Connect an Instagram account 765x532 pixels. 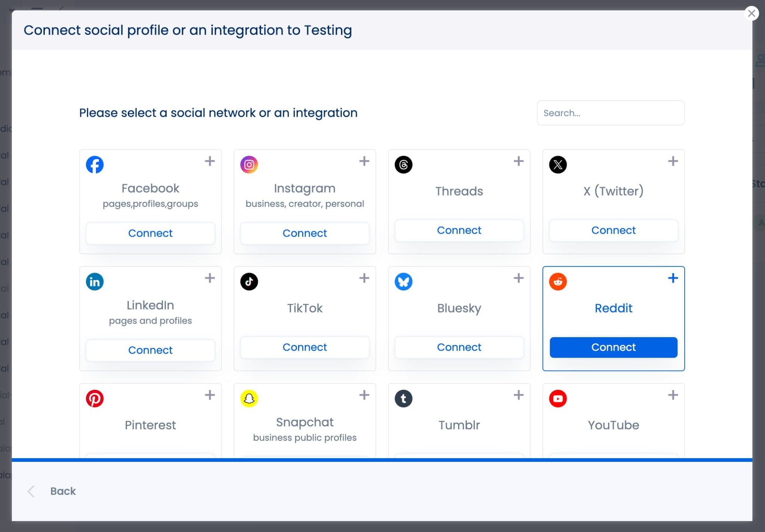[305, 233]
